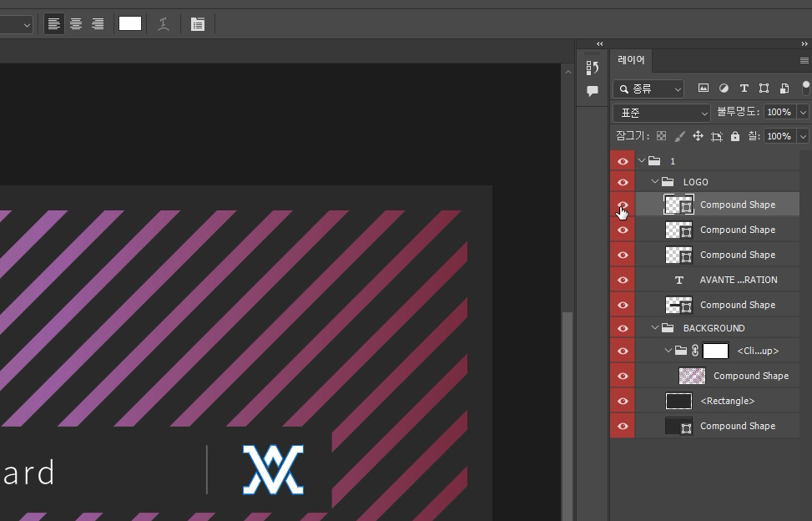Open the 표준 blend mode dropdown
The image size is (812, 521).
coord(661,113)
